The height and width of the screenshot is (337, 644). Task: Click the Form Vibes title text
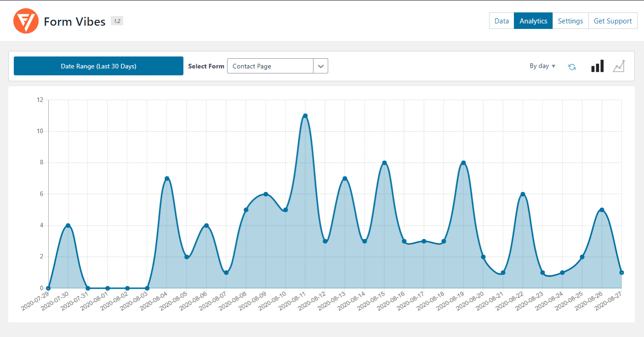74,22
